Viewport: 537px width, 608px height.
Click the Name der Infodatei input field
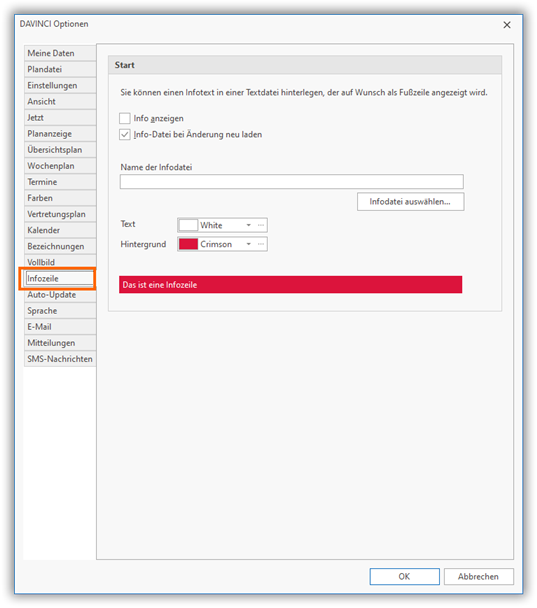click(x=292, y=181)
